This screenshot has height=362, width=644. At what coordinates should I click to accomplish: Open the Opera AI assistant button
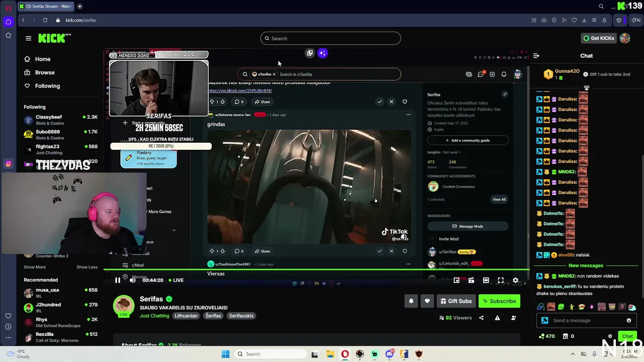[x=636, y=20]
